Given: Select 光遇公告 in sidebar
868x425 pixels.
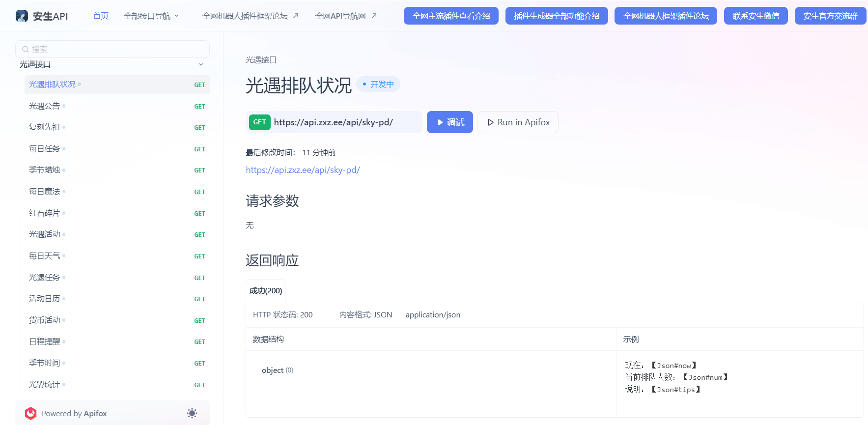Looking at the screenshot, I should click(x=117, y=106).
